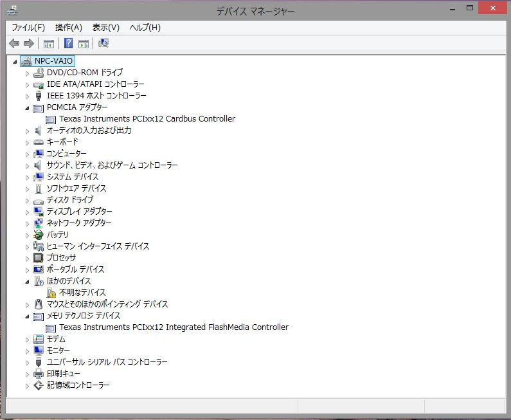Expand the モニター arrow
This screenshot has width=511, height=420.
coord(28,351)
